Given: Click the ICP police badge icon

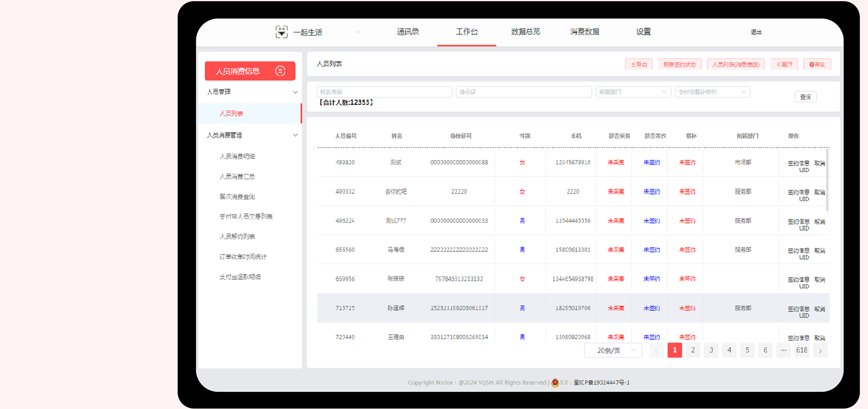Looking at the screenshot, I should [x=555, y=382].
